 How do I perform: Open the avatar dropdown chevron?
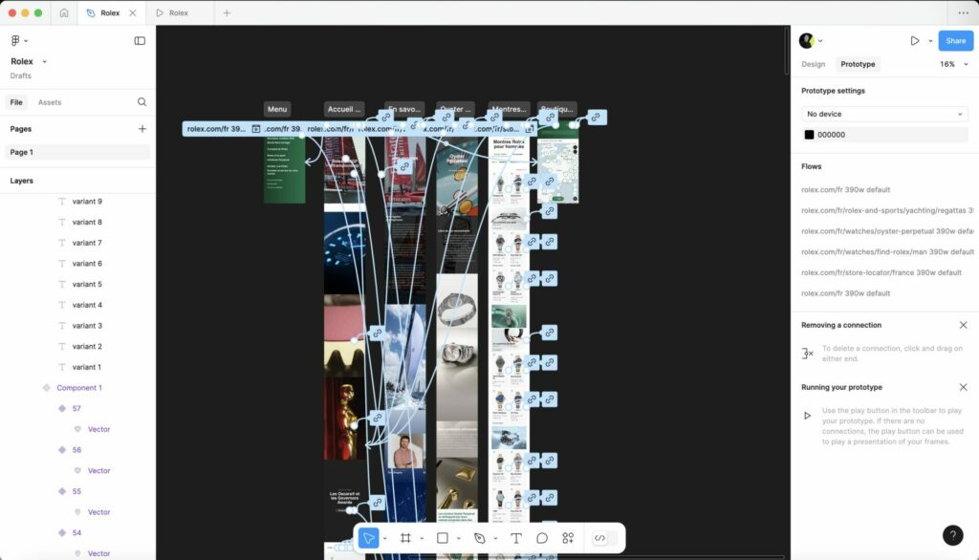coord(820,41)
